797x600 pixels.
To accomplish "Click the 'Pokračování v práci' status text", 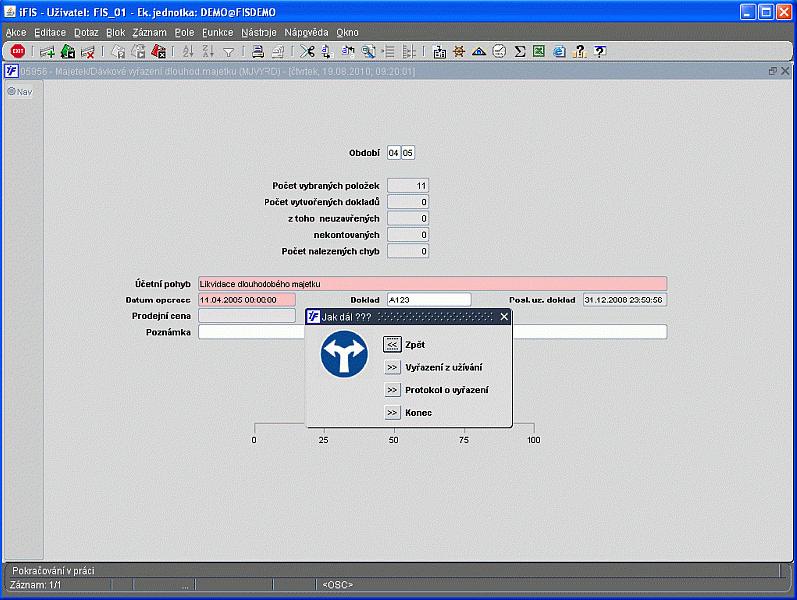I will click(53, 571).
